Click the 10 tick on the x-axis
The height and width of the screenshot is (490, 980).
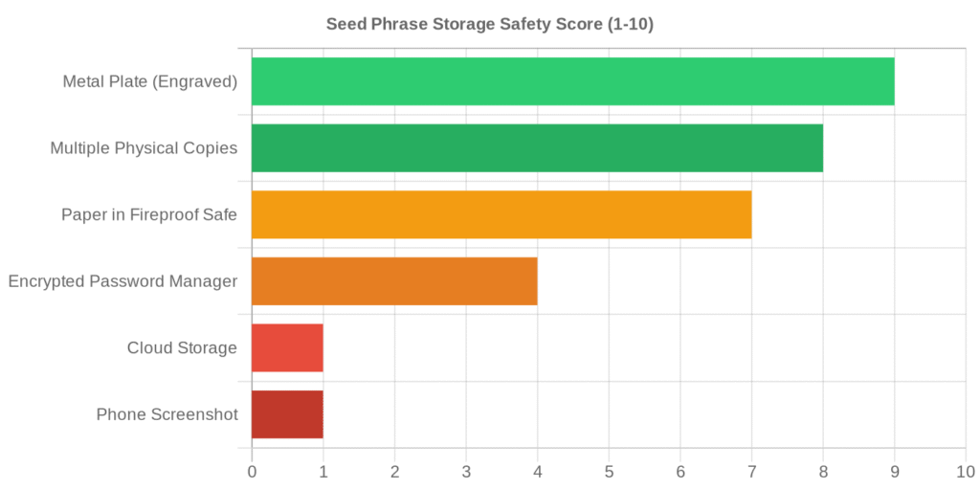point(965,471)
